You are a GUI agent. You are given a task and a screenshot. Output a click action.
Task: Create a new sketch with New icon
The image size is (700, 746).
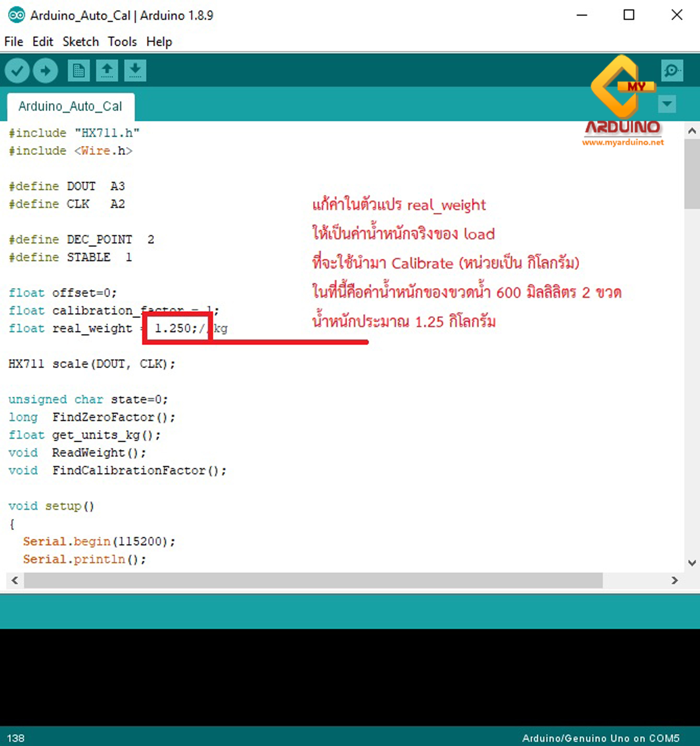(x=78, y=71)
